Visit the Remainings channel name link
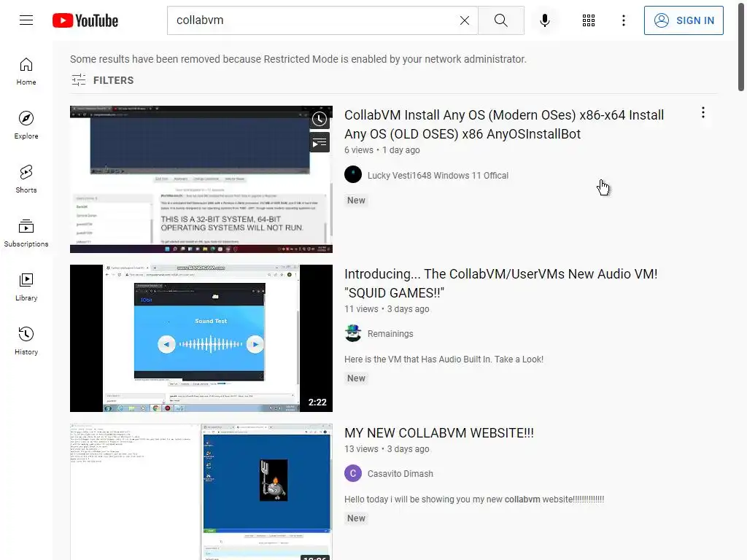This screenshot has height=560, width=747. pyautogui.click(x=390, y=334)
